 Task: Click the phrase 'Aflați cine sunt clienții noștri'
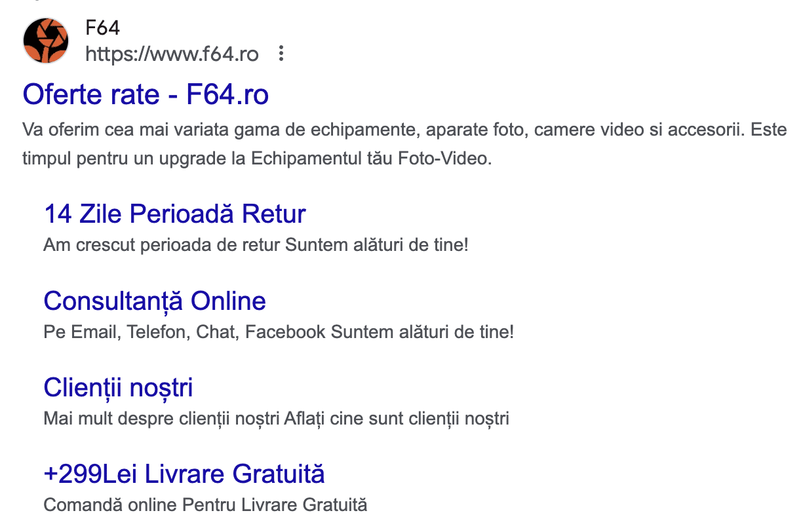397,419
